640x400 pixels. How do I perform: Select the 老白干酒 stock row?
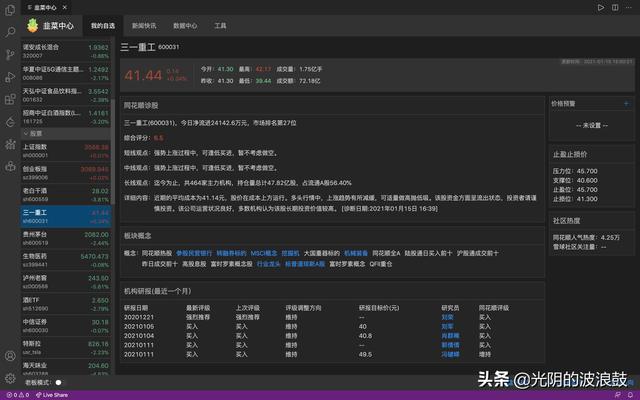coord(66,195)
